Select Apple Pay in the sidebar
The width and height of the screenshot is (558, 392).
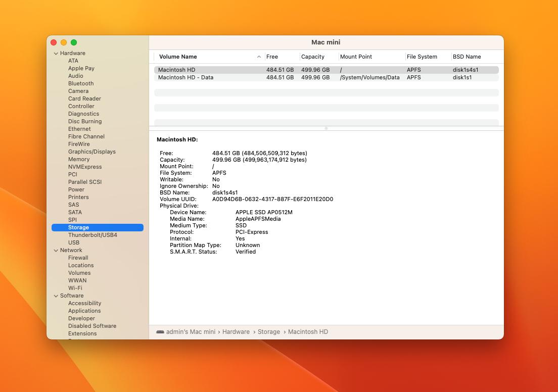point(81,68)
